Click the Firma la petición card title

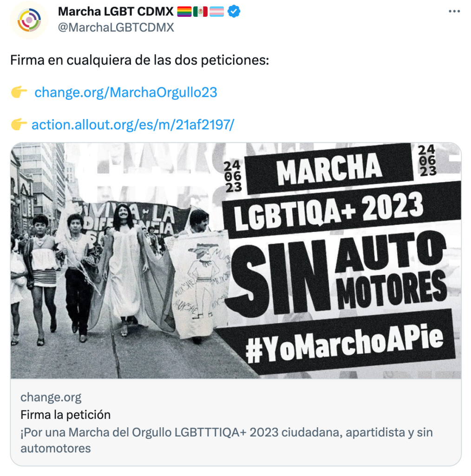(x=65, y=415)
